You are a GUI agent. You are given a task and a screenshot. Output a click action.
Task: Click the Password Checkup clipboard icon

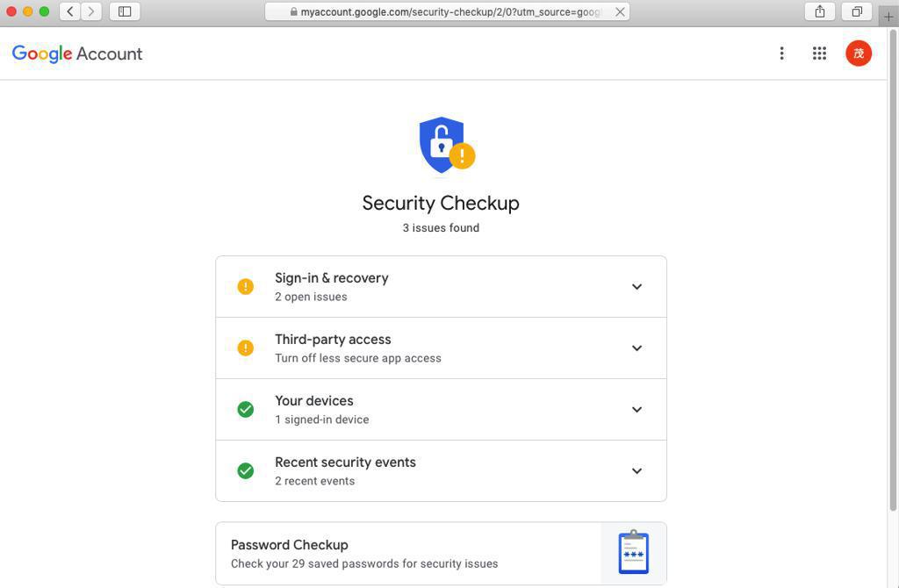pyautogui.click(x=633, y=553)
